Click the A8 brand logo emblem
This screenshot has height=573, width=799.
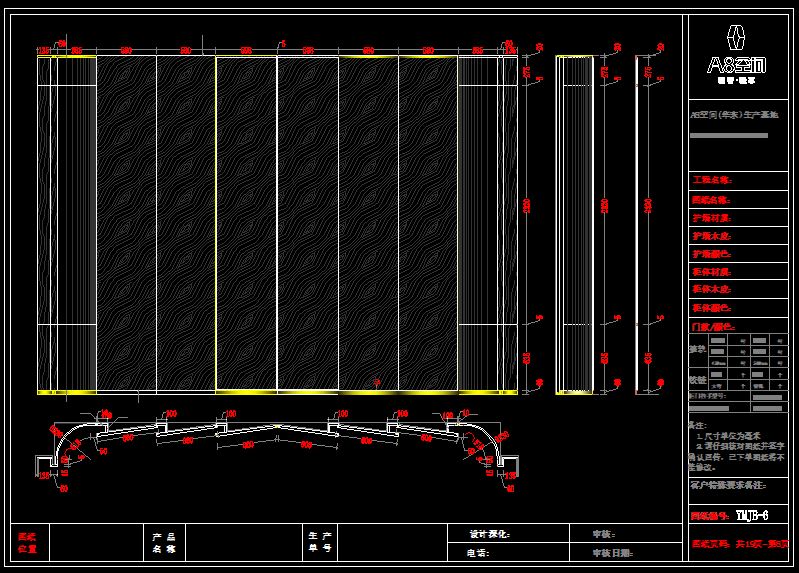737,38
